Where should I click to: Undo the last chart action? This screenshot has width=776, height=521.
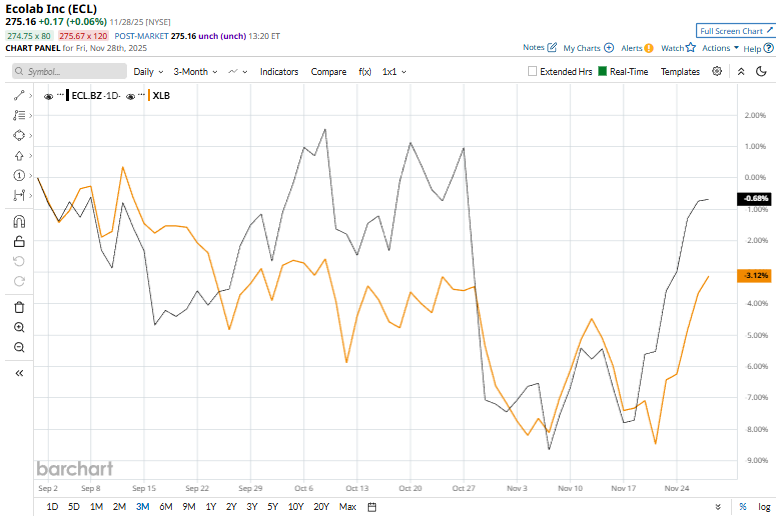19,261
